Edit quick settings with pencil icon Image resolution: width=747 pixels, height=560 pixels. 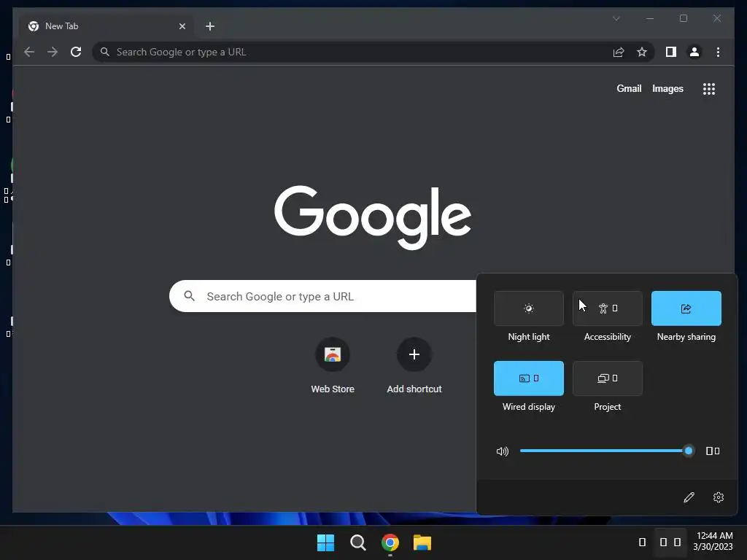(689, 497)
